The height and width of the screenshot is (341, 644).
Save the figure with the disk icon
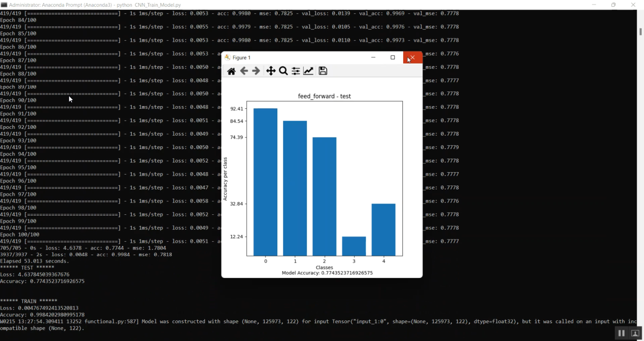point(323,71)
